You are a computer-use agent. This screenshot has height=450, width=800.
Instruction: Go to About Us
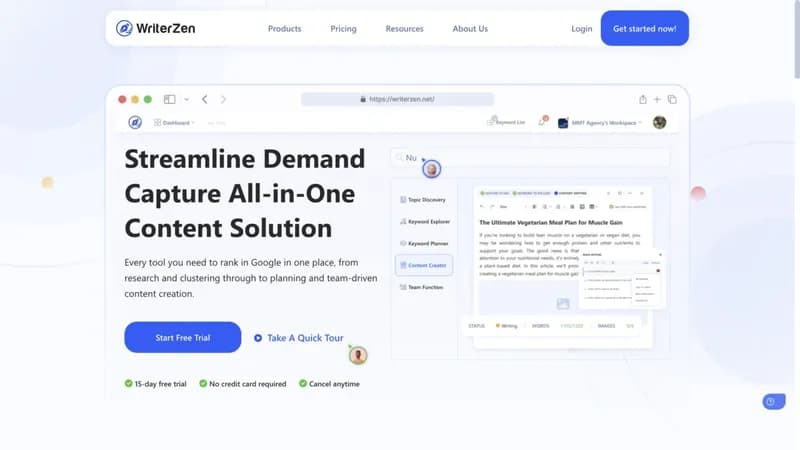tap(470, 29)
